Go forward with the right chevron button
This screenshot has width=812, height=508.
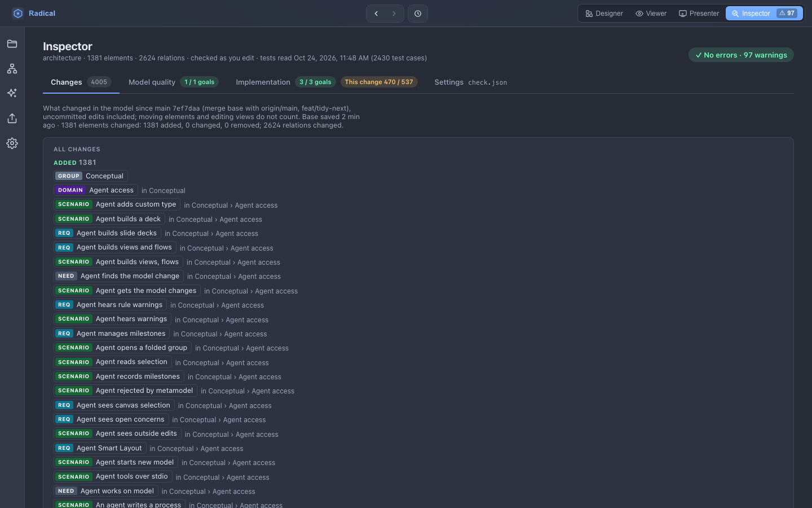coord(394,14)
